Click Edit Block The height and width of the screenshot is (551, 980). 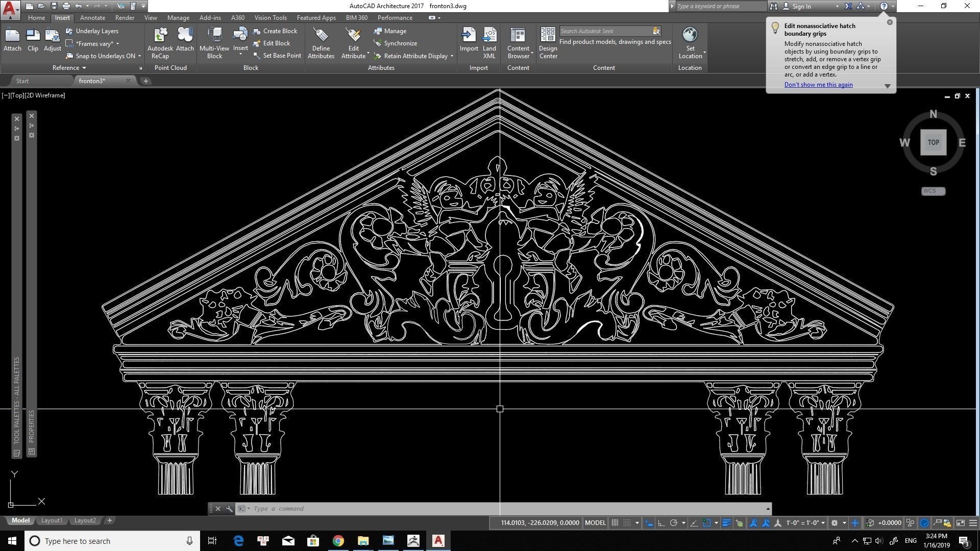272,43
